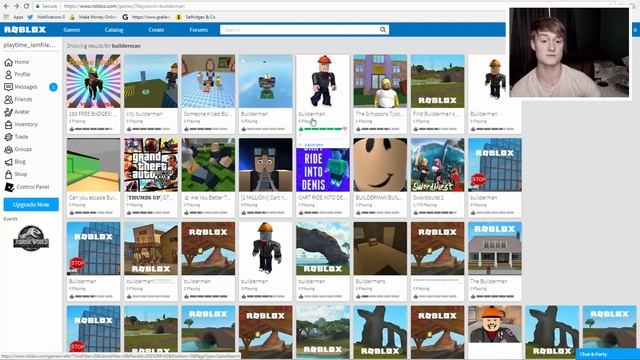Screen dimensions: 640x360
Task: Open the Profile person icon
Action: (x=9, y=74)
